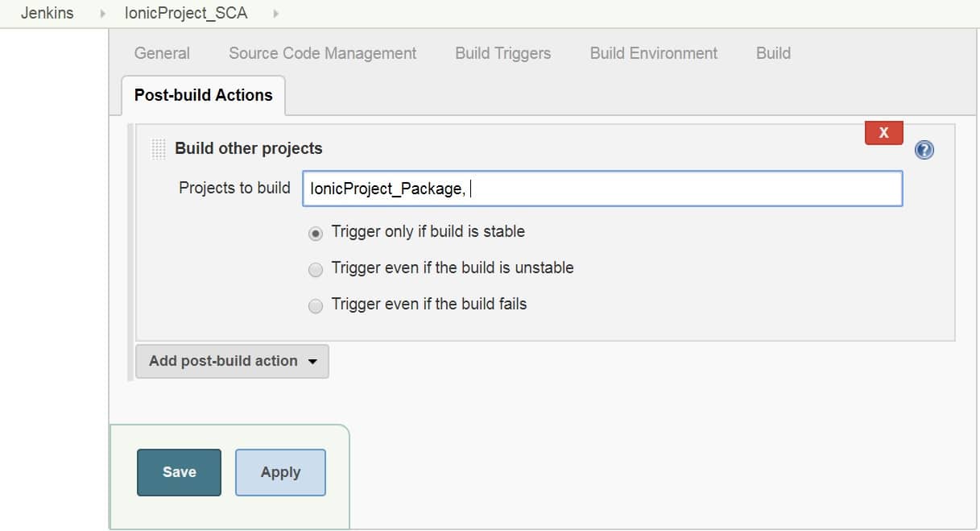
Task: Click the blue help question mark icon
Action: (924, 150)
